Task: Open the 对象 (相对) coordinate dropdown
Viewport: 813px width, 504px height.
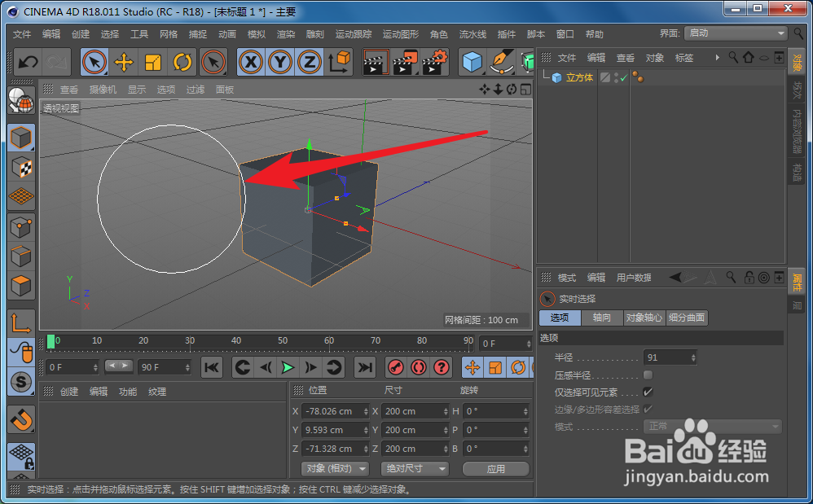Action: (x=335, y=468)
